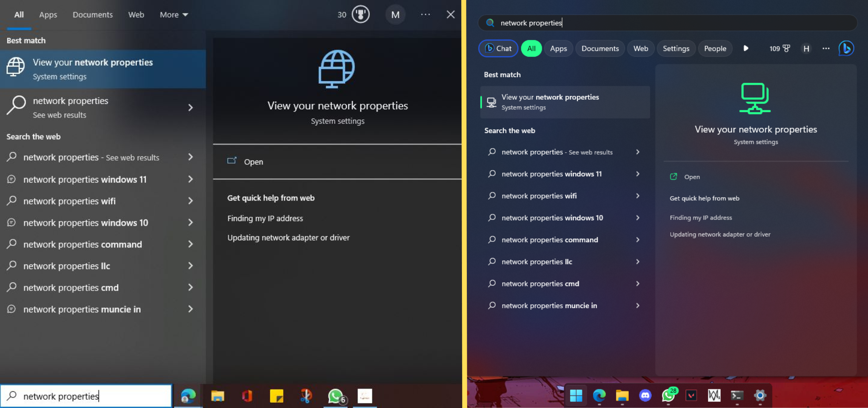Open the Discord taskbar icon

[645, 396]
